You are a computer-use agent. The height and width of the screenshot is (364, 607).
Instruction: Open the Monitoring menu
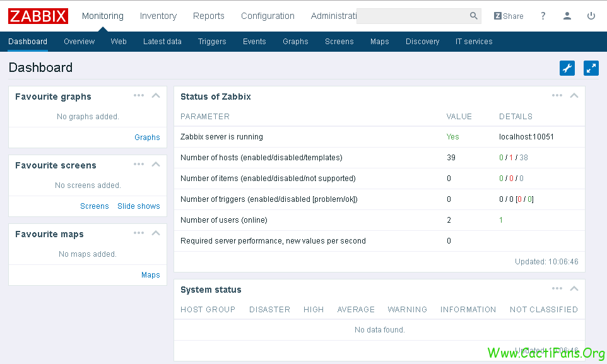(103, 16)
